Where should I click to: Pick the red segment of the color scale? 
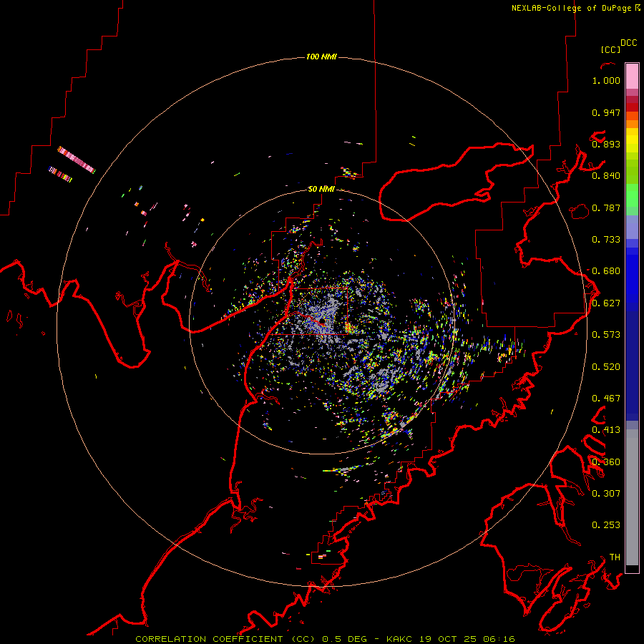click(x=632, y=107)
